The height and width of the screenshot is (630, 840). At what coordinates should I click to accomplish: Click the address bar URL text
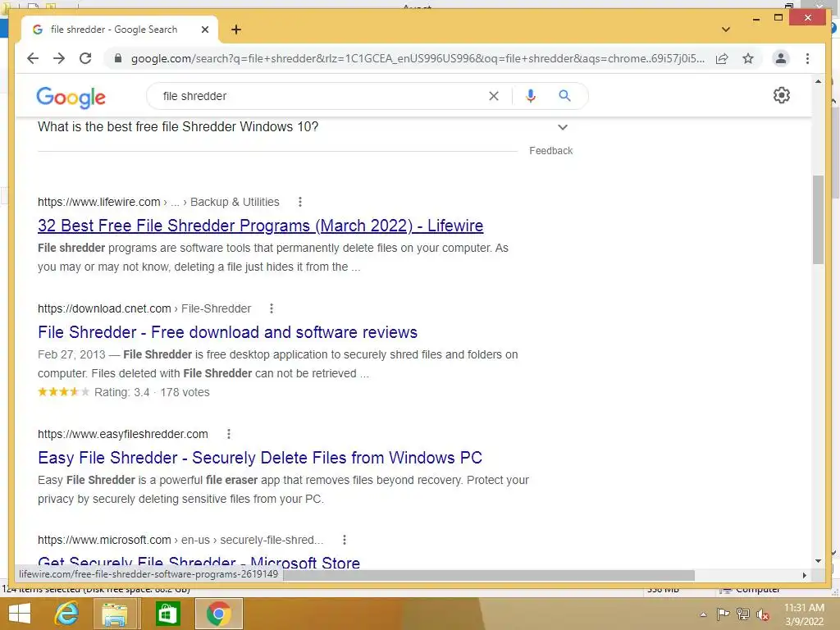coord(418,58)
